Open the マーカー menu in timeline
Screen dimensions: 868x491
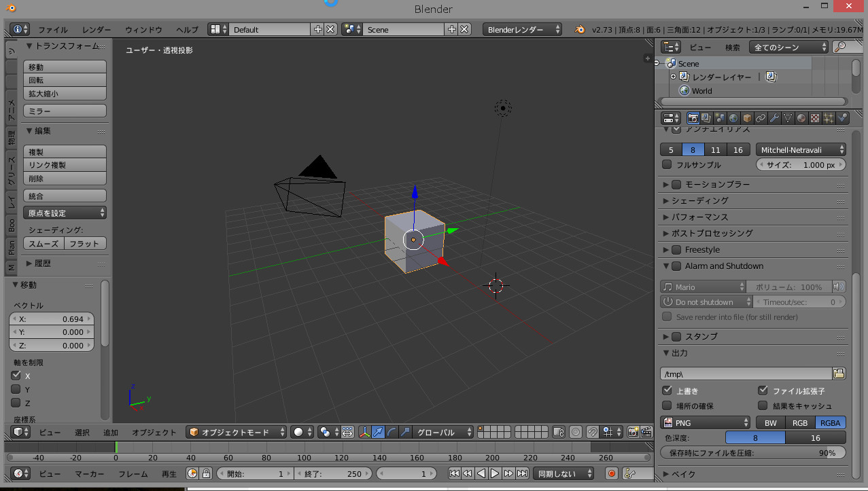tap(90, 474)
